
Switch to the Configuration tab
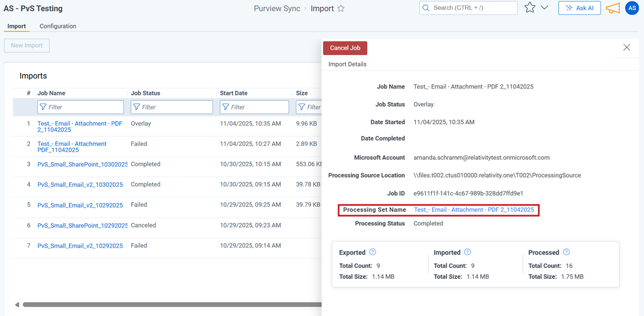(x=58, y=26)
